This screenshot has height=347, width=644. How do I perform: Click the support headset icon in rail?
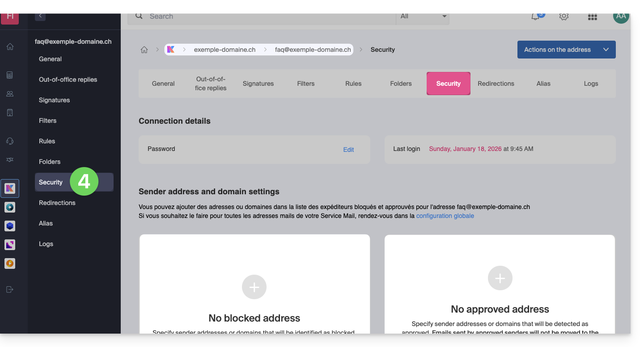[x=10, y=141]
